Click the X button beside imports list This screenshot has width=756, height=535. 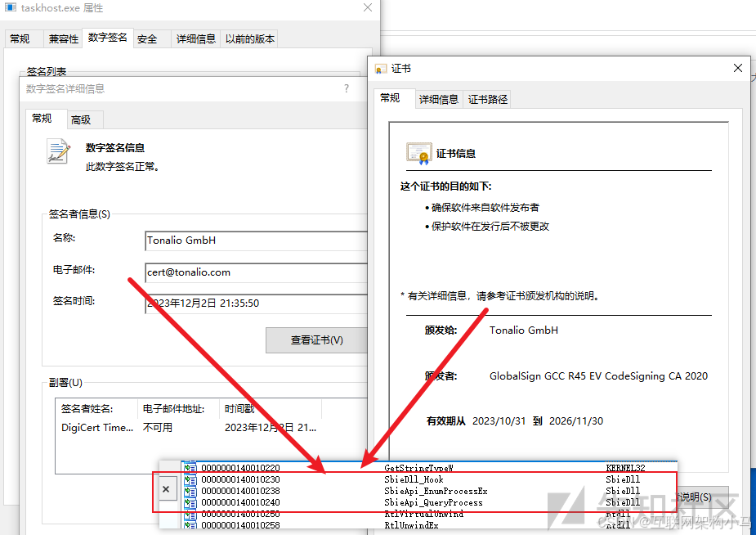click(x=166, y=489)
